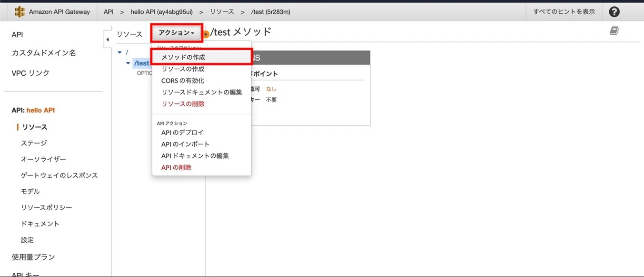This screenshot has height=277, width=644.
Task: Choose リソースの作成 from the menu
Action: (183, 69)
